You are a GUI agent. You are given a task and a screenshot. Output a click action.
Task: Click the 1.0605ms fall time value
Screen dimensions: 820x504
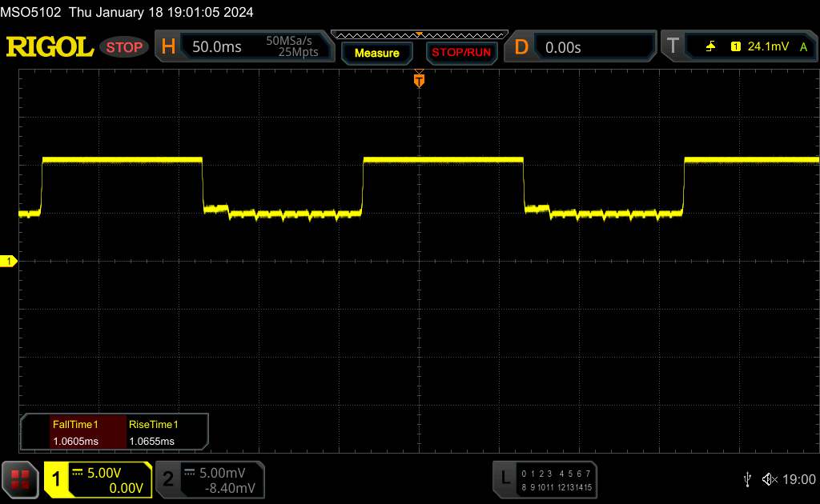tap(75, 442)
